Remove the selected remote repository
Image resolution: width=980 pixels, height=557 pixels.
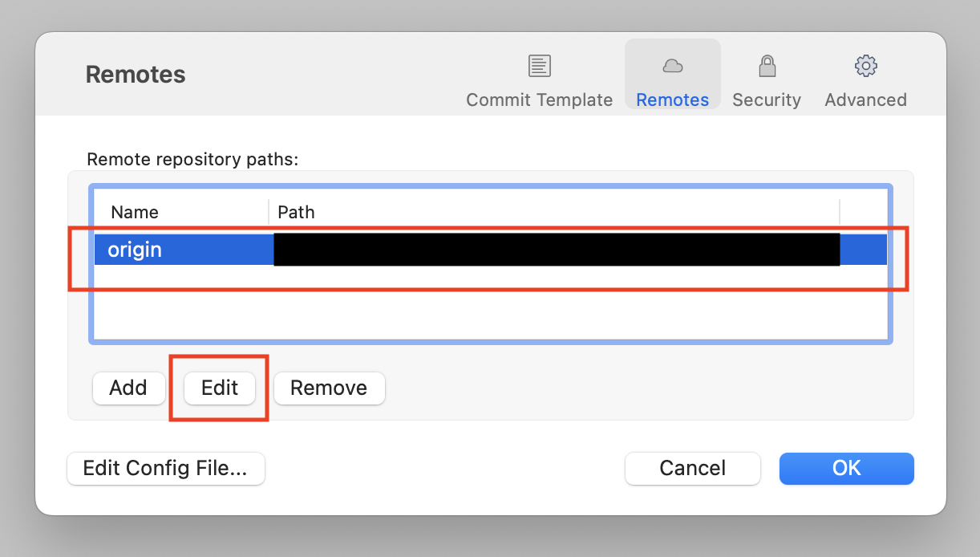pos(329,388)
